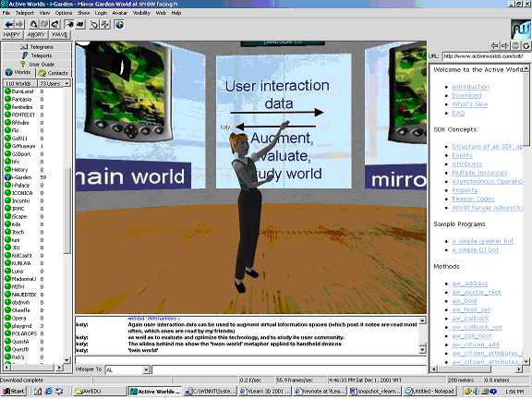Image resolution: width=532 pixels, height=399 pixels.
Task: Open the User Guide
Action: (x=37, y=64)
